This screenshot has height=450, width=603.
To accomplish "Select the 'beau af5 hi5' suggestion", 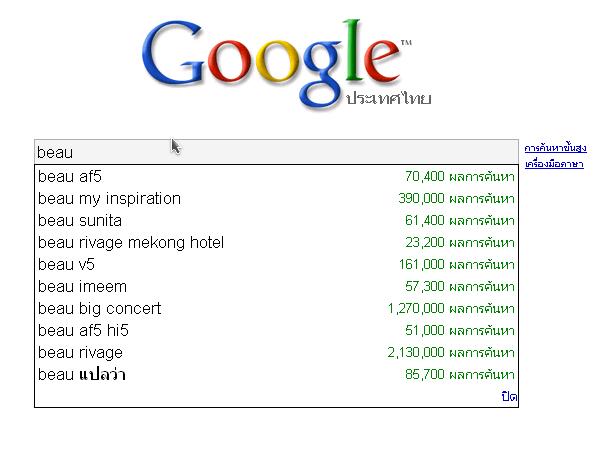I will coord(276,330).
